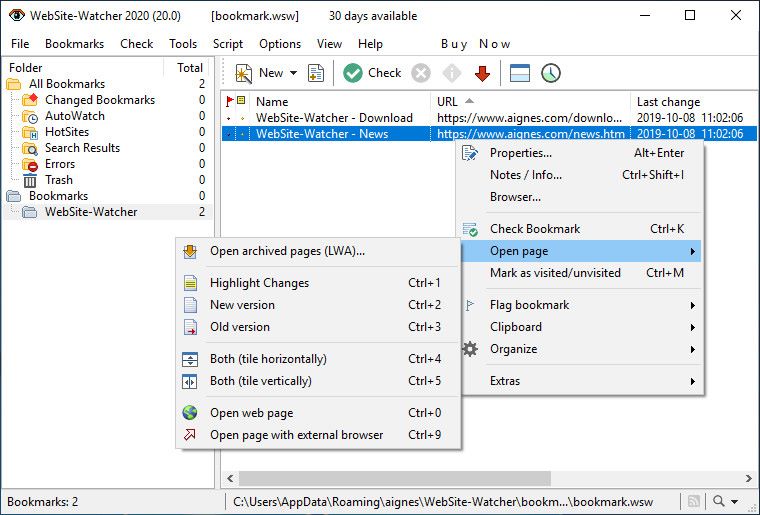Click the AutoWatch clock toolbar icon
This screenshot has width=760, height=515.
[551, 74]
